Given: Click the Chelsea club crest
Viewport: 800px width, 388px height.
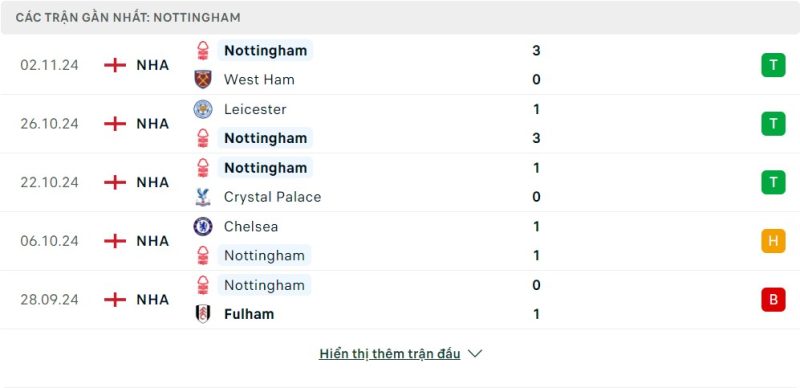Looking at the screenshot, I should 203,226.
